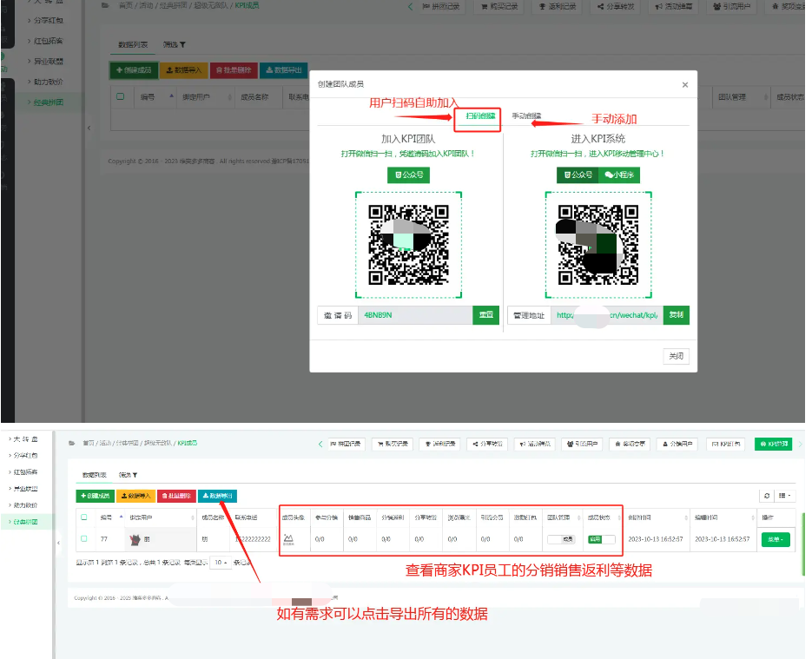Open 筛选 filter tab in upper page
Image resolution: width=812 pixels, height=659 pixels.
pyautogui.click(x=174, y=44)
